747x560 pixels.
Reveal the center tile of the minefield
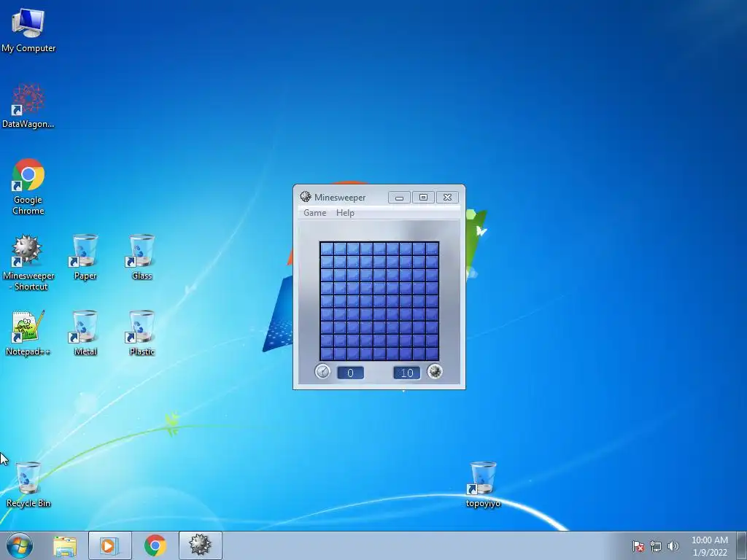coord(379,301)
